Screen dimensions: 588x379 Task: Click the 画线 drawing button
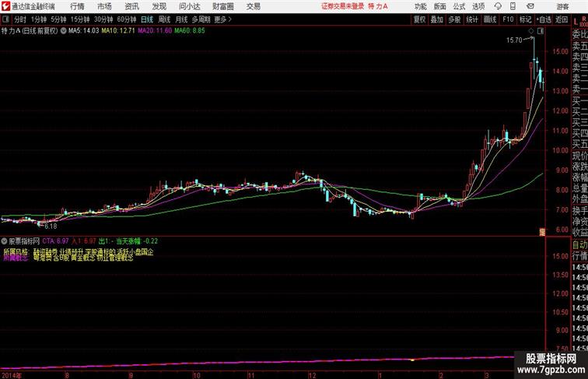pos(490,19)
